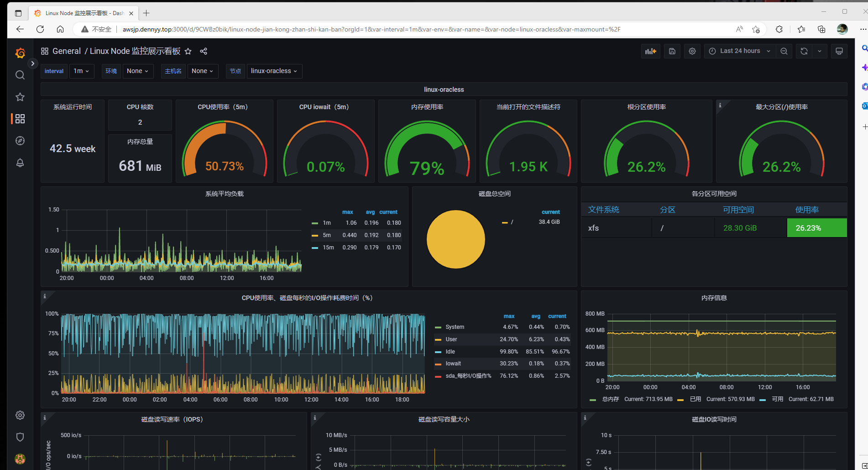Refresh the dashboard
The image size is (868, 470).
coord(804,51)
